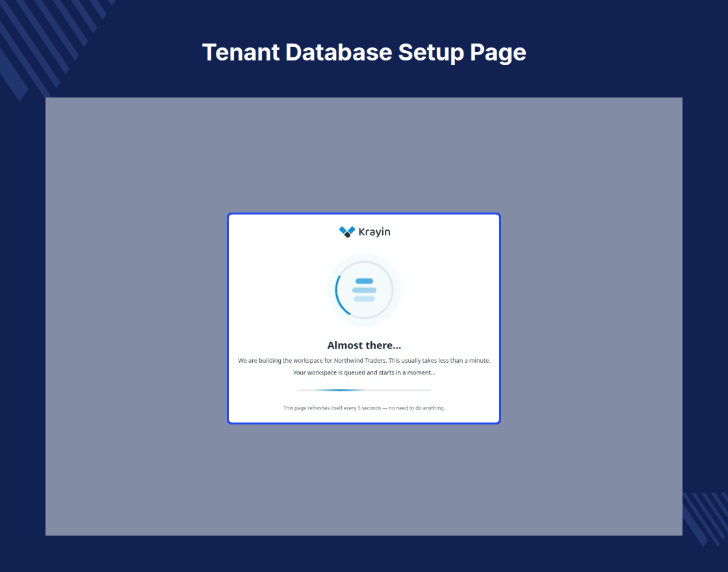Image resolution: width=728 pixels, height=572 pixels.
Task: Click the gray backdrop below the setup card
Action: coord(364,480)
